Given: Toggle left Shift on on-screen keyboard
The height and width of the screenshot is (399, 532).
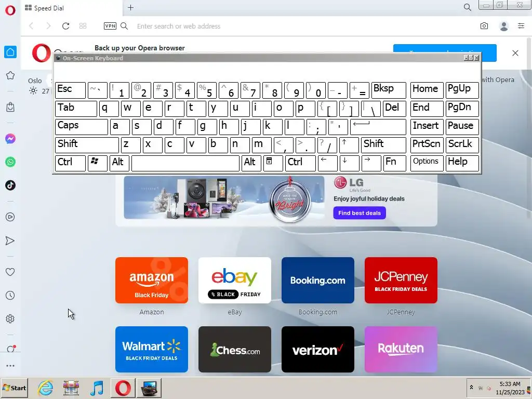Looking at the screenshot, I should click(x=87, y=145).
